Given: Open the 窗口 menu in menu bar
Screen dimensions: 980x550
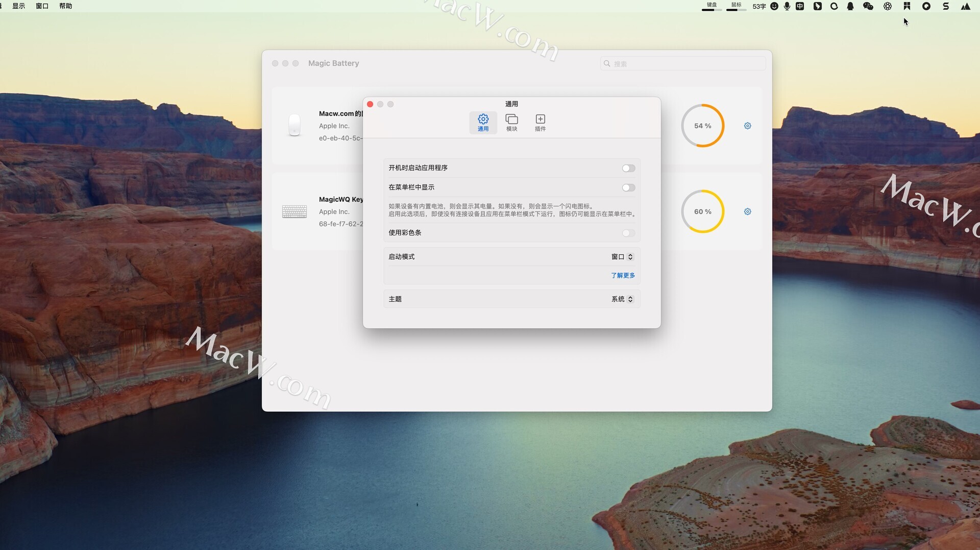Looking at the screenshot, I should click(x=42, y=6).
